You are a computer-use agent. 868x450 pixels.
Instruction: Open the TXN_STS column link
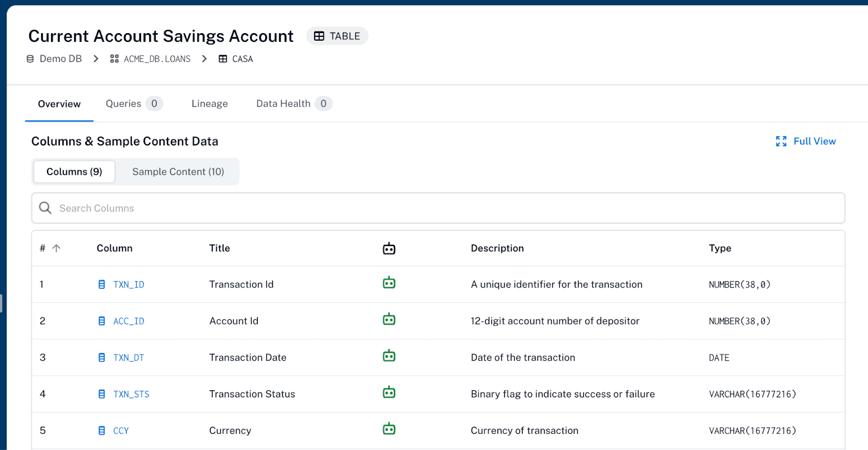pyautogui.click(x=131, y=394)
